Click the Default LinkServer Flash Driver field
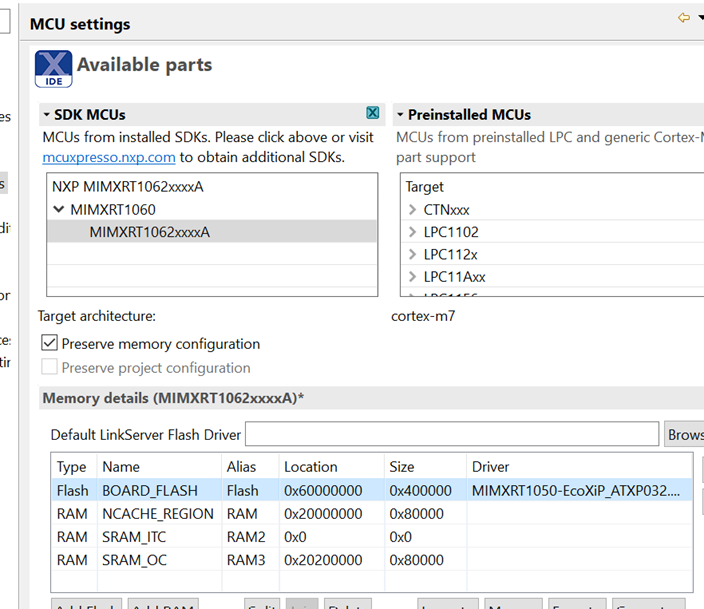 tap(452, 434)
